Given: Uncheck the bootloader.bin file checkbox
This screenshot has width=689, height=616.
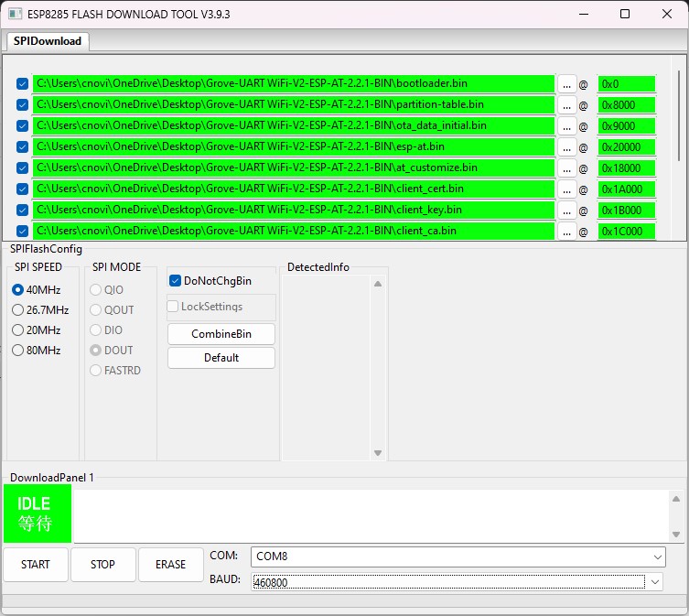Looking at the screenshot, I should pyautogui.click(x=22, y=83).
